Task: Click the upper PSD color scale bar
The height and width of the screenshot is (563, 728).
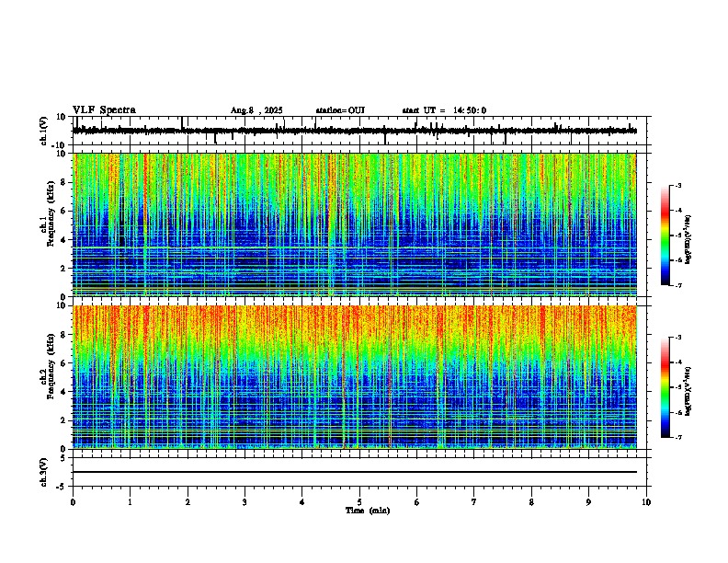Action: pyautogui.click(x=665, y=236)
